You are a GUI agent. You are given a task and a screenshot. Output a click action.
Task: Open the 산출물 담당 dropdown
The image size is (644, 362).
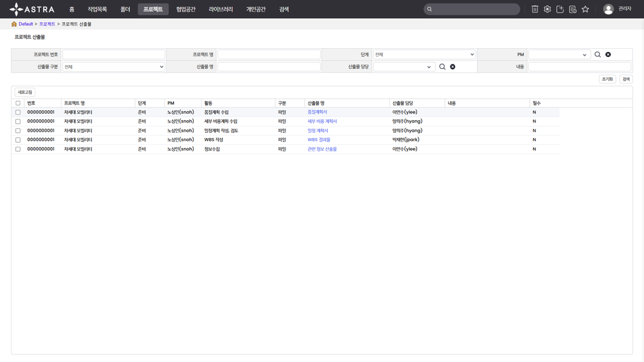[404, 67]
